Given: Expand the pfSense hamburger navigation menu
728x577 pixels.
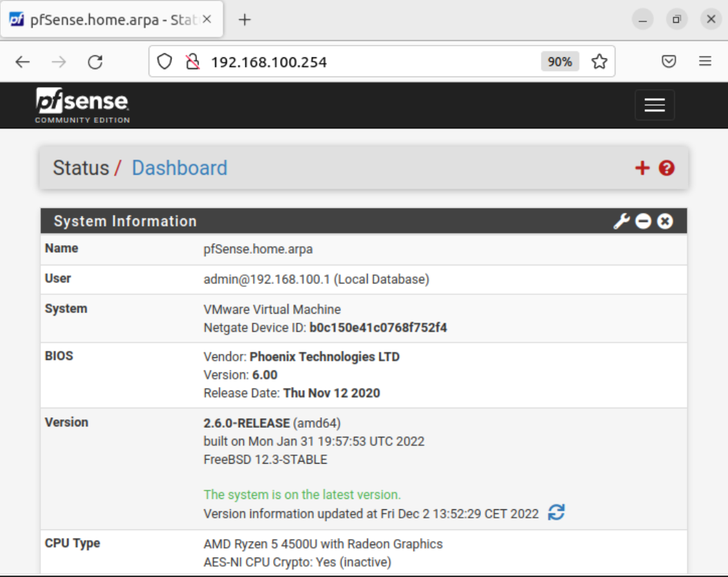Looking at the screenshot, I should pyautogui.click(x=654, y=105).
